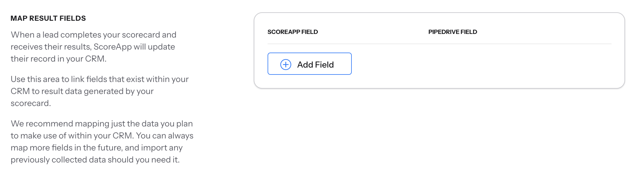Click the paragraph starting 'When a lead completes'
The height and width of the screenshot is (170, 644).
93,47
